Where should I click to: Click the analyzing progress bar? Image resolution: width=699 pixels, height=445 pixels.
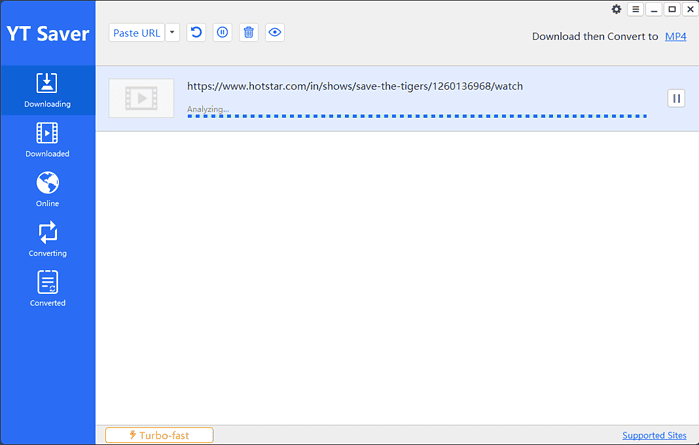[x=416, y=116]
